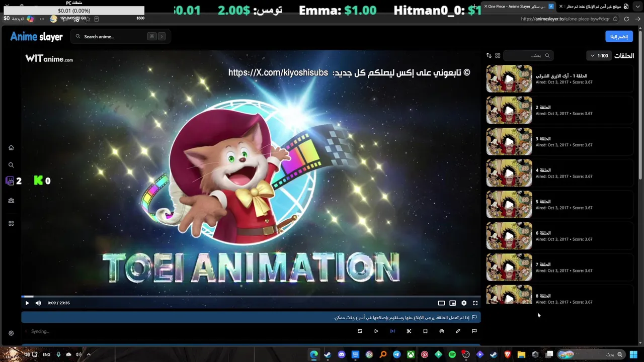This screenshot has height=362, width=644.
Task: Go forward with the browser arrow icon
Action: pos(638,19)
